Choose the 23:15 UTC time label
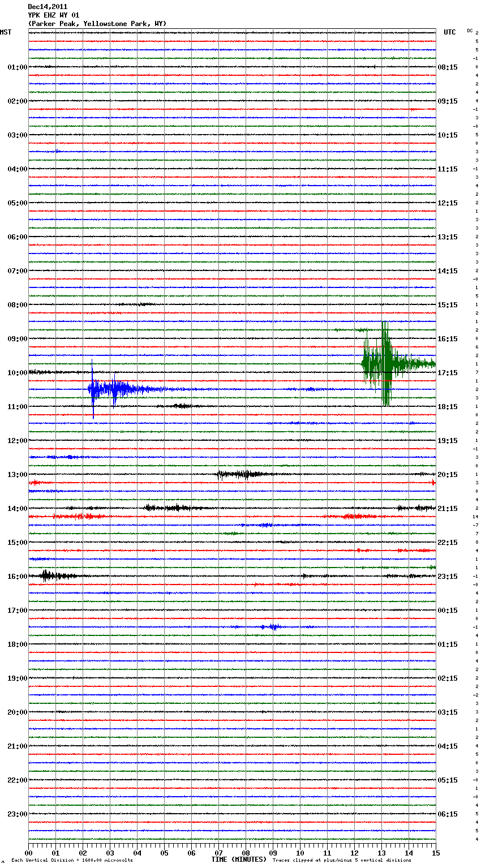The width and height of the screenshot is (481, 868). (448, 577)
